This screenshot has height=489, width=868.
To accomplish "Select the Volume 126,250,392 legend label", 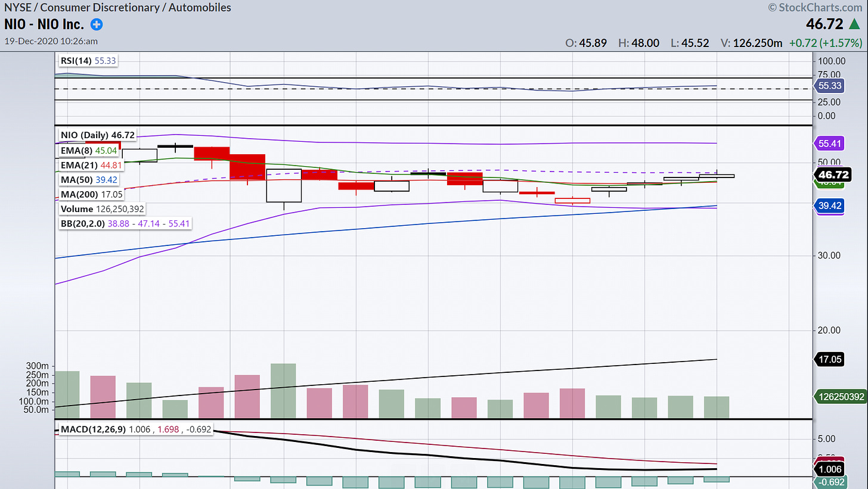I will (x=102, y=209).
